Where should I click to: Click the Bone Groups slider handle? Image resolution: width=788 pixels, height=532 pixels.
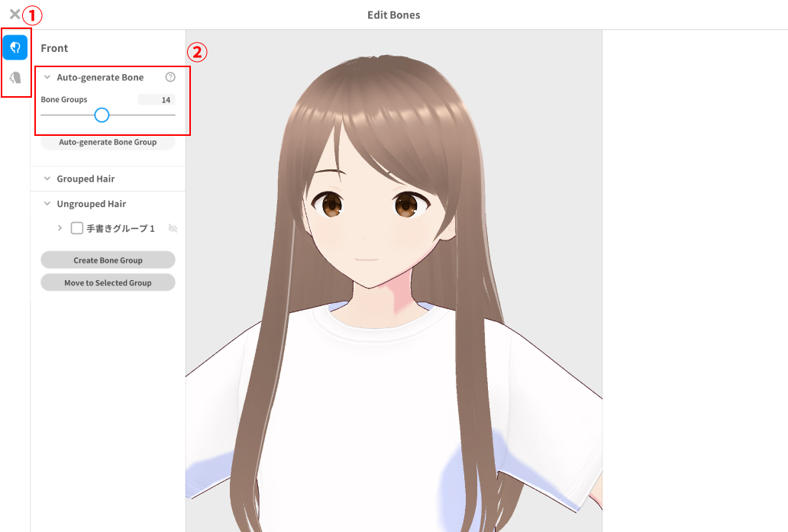click(102, 114)
